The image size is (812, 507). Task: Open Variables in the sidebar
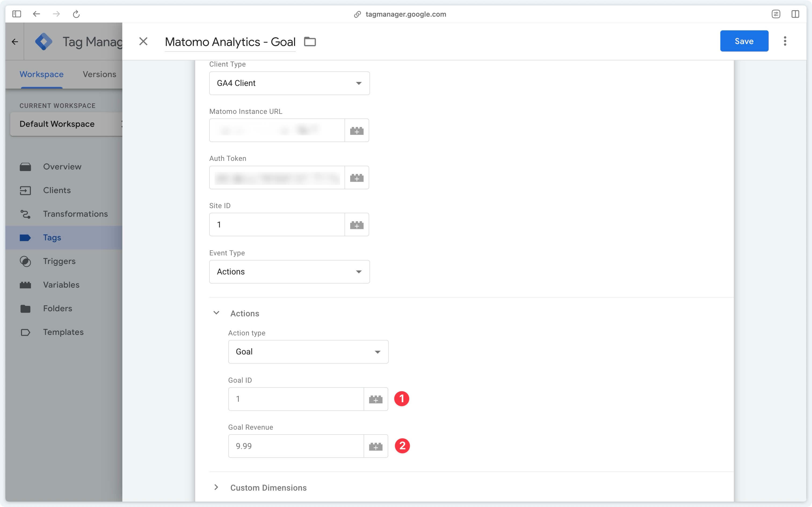(64, 285)
